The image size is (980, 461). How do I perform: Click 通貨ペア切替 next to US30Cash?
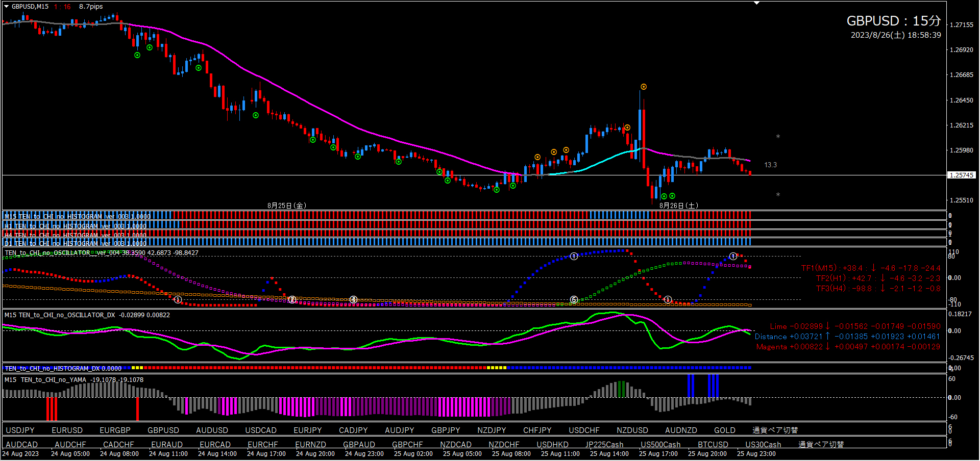pos(821,445)
